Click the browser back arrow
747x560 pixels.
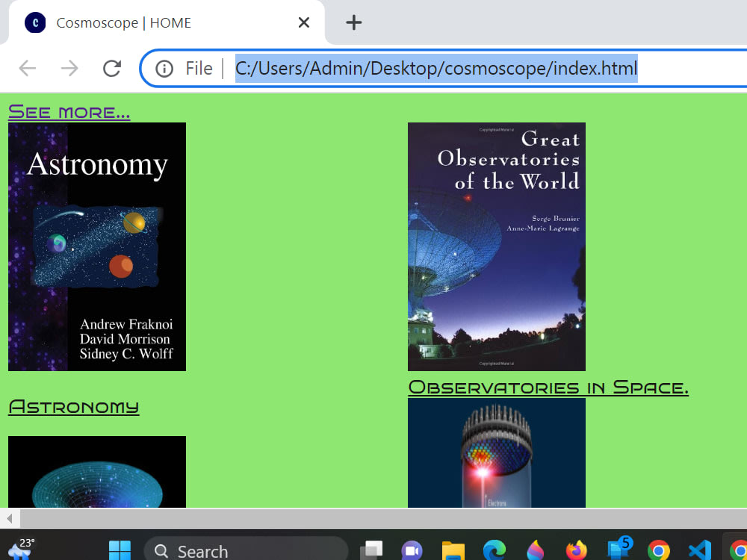pos(27,69)
